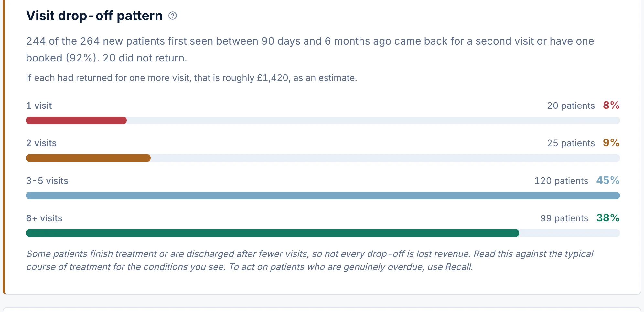Click the 45% blue percentage label
Viewport: 644px width, 312px height.
click(608, 180)
